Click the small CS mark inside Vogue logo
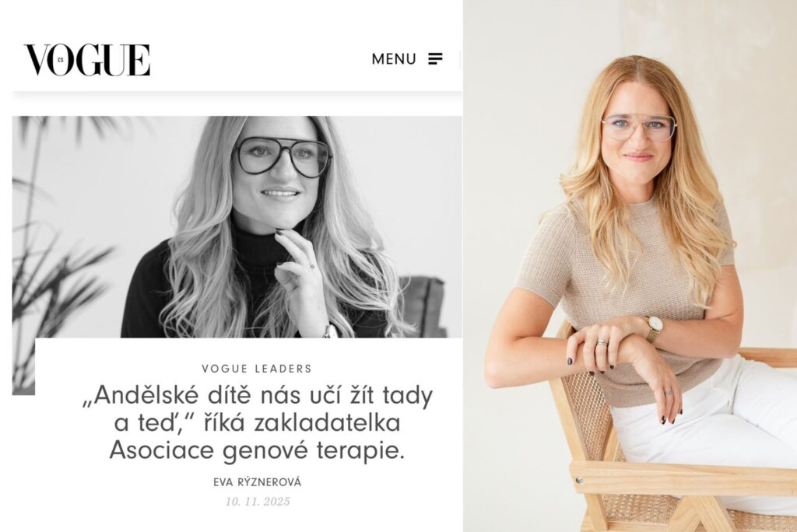 point(61,60)
